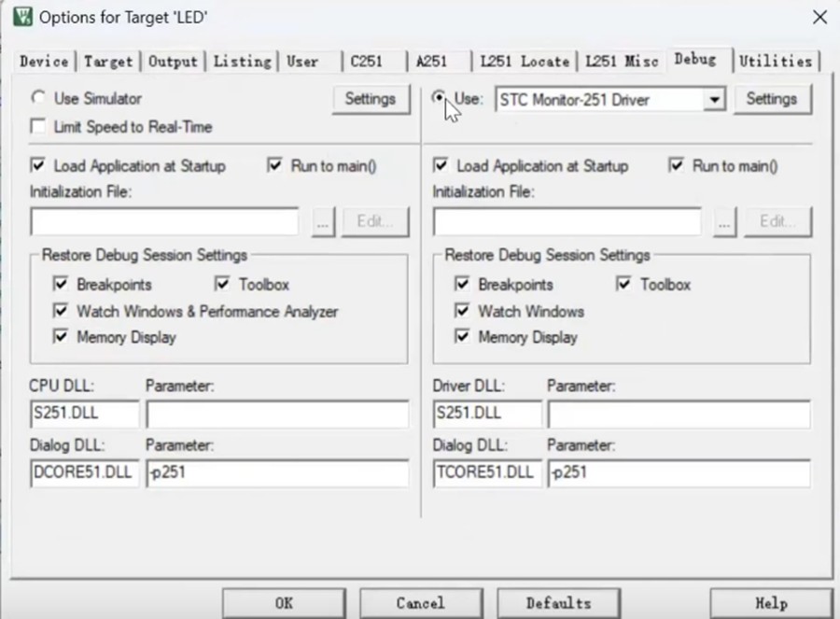The image size is (840, 619).
Task: Uncheck Watch Windows & Performance Analyzer
Action: click(x=61, y=311)
